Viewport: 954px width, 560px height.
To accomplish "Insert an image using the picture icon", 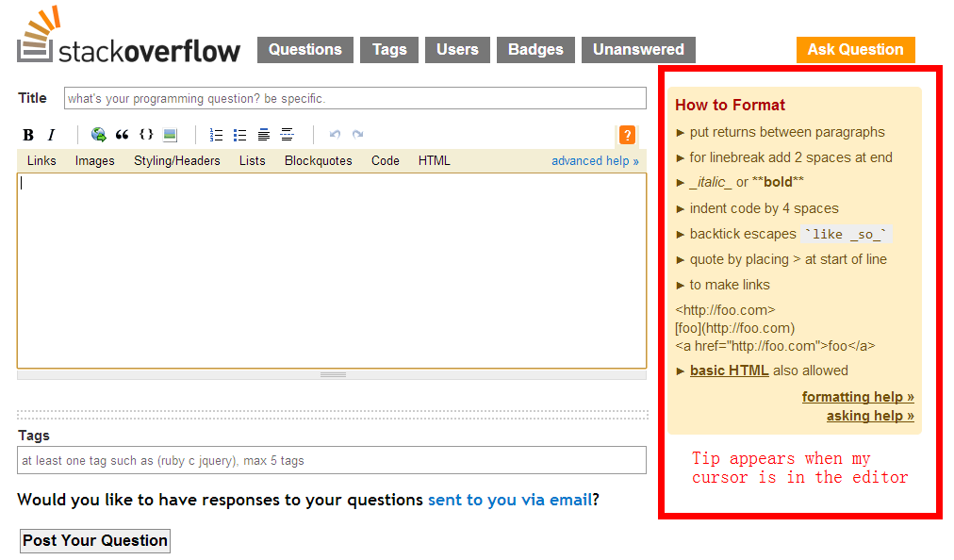I will pos(170,135).
